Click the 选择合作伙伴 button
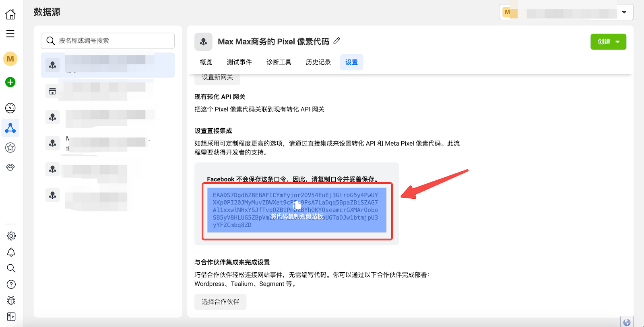Image resolution: width=644 pixels, height=327 pixels. coord(221,302)
